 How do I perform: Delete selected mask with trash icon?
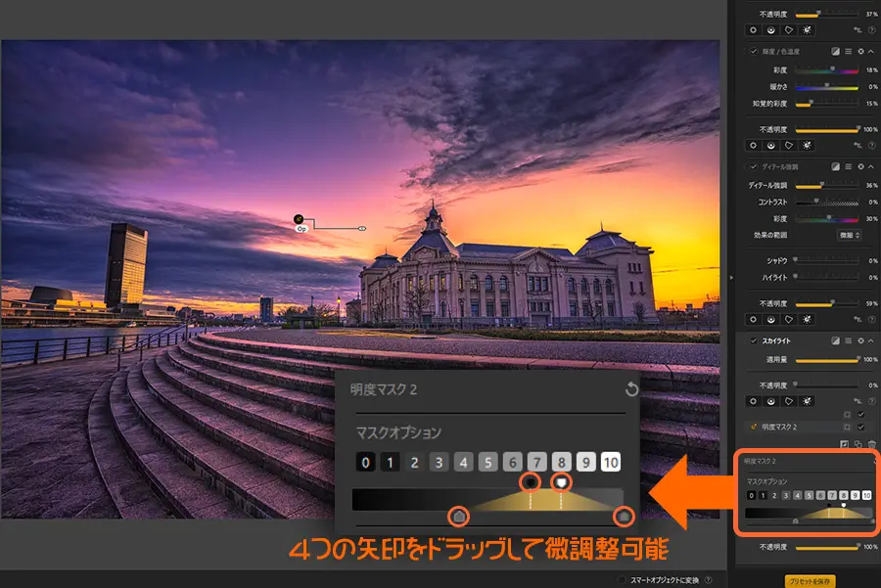(x=871, y=444)
